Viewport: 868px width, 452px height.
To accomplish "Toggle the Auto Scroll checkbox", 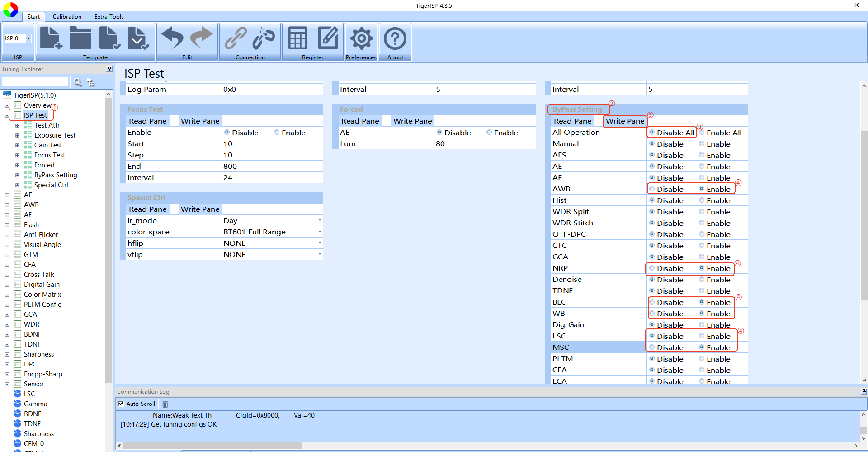I will point(121,404).
